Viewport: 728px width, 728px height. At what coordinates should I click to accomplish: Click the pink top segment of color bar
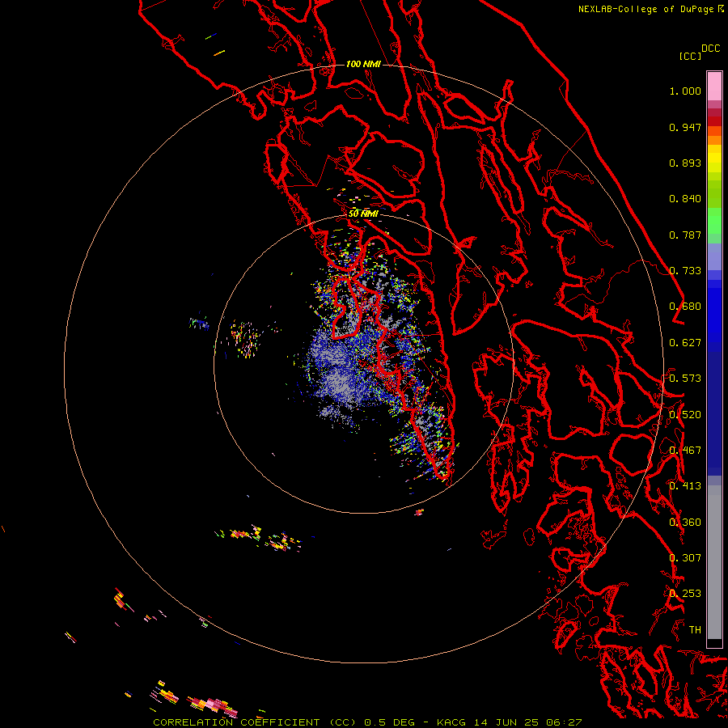tap(714, 86)
